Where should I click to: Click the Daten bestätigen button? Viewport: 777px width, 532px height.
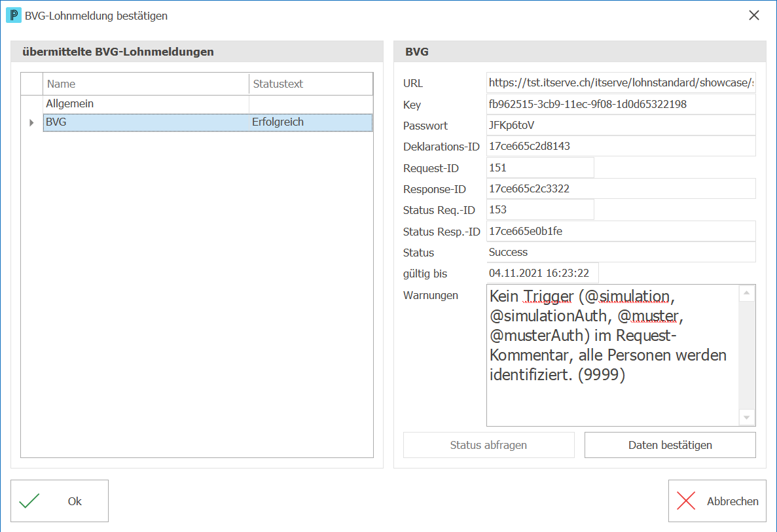670,445
